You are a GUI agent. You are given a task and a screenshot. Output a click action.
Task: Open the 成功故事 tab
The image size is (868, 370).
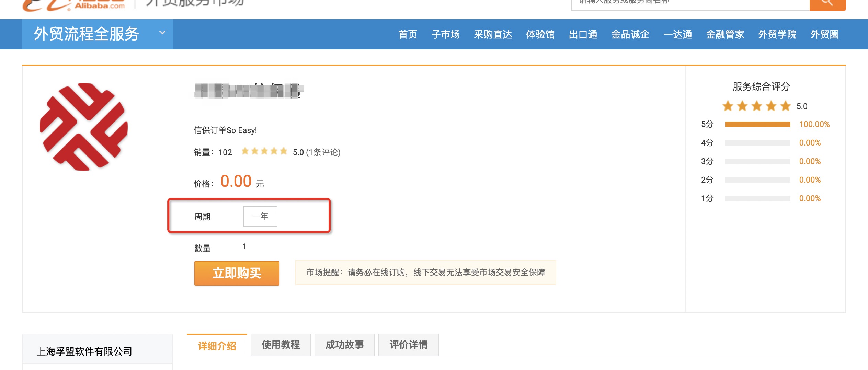point(344,345)
